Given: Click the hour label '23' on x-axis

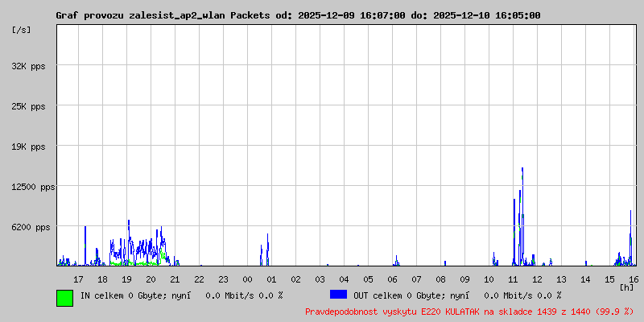Looking at the screenshot, I should click(x=223, y=279).
